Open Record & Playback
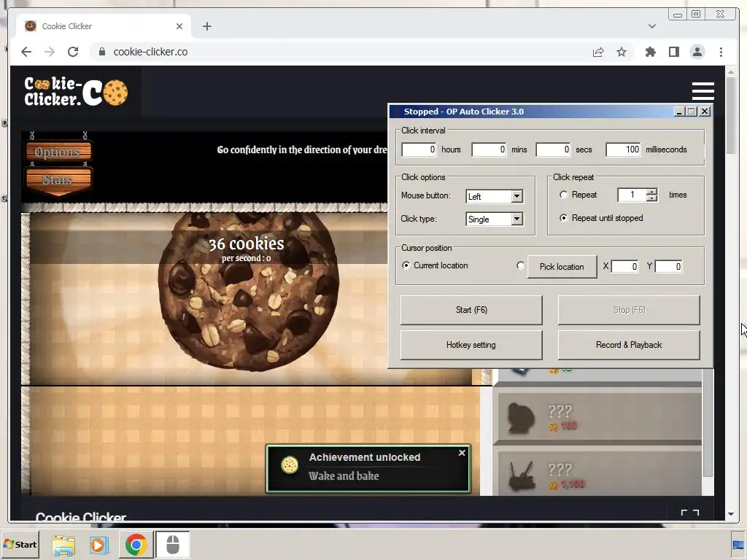Viewport: 747px width, 560px height. [629, 345]
